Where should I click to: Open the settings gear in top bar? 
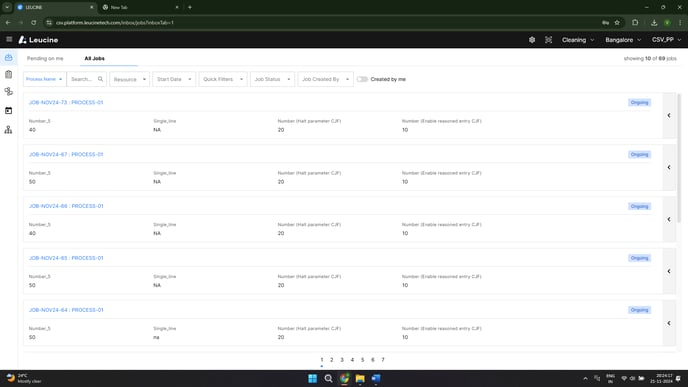coord(532,40)
